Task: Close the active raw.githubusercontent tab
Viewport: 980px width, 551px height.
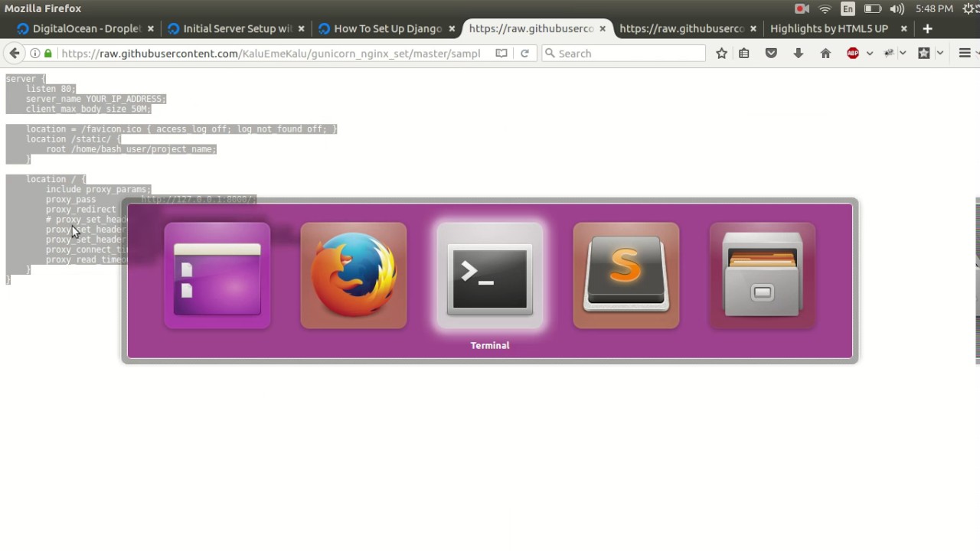Action: click(x=603, y=28)
